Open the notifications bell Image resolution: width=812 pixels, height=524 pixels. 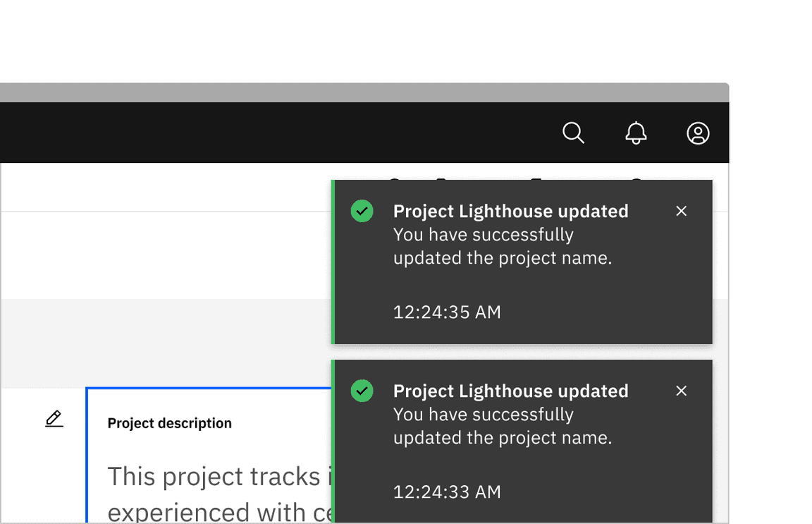pos(636,133)
